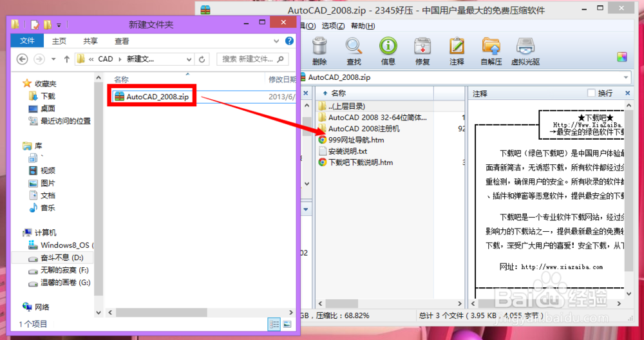Open the 文件 tab in Explorer
644x340 pixels.
[x=27, y=41]
